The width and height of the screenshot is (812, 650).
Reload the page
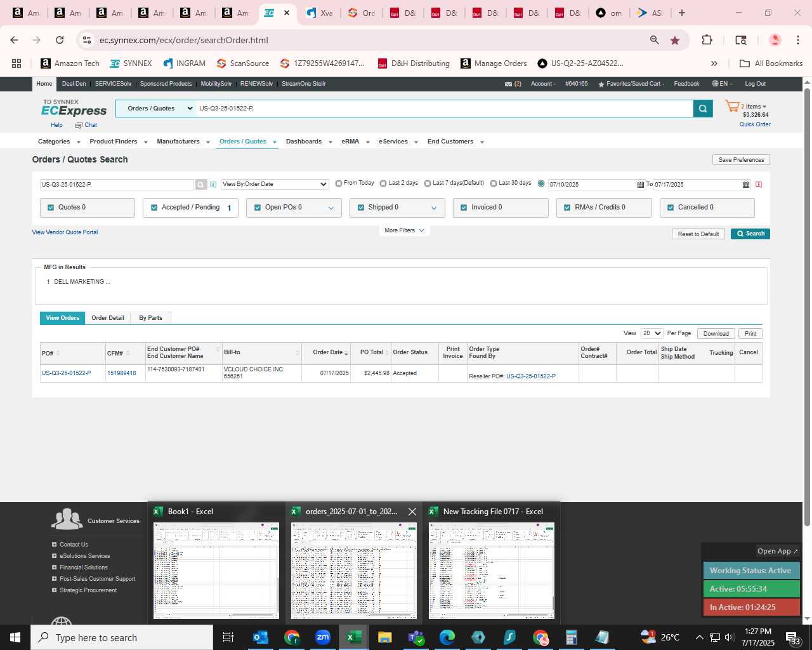point(60,40)
